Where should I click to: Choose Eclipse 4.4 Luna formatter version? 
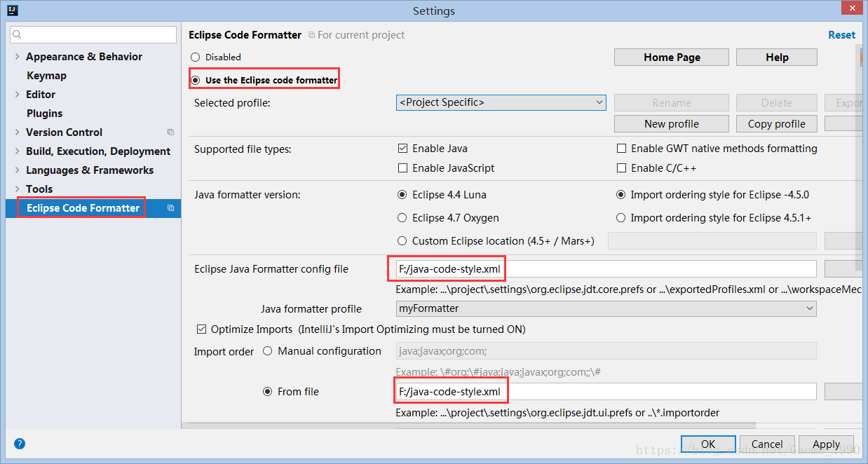tap(402, 195)
